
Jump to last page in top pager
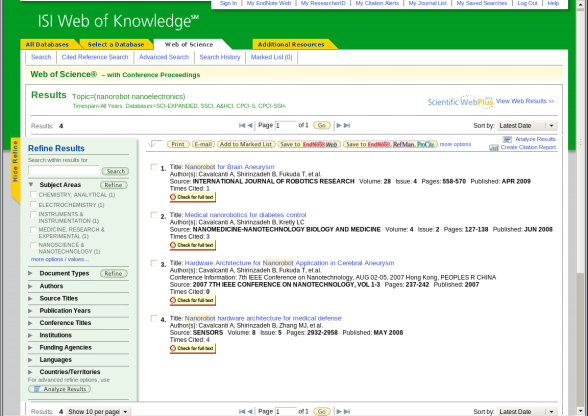pos(347,126)
